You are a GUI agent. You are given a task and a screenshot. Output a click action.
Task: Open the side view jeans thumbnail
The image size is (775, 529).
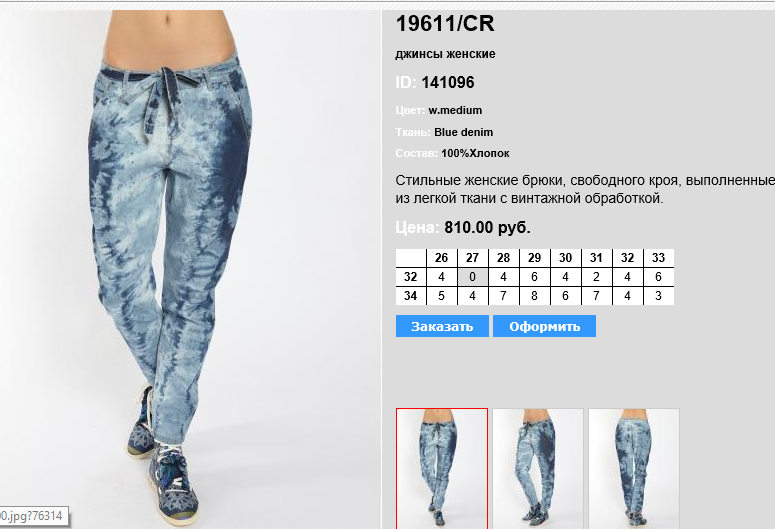pos(538,468)
